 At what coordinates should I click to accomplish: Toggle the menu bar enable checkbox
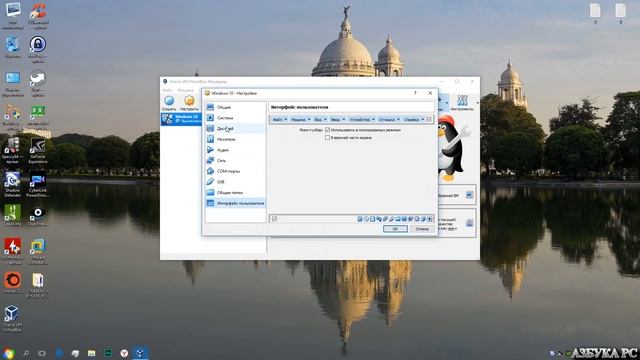coord(429,119)
